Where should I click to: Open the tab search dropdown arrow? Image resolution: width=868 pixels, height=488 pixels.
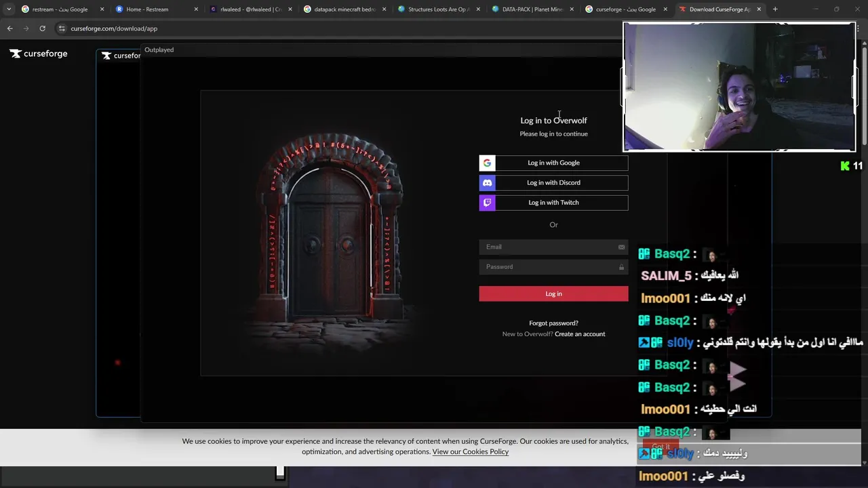coord(9,9)
